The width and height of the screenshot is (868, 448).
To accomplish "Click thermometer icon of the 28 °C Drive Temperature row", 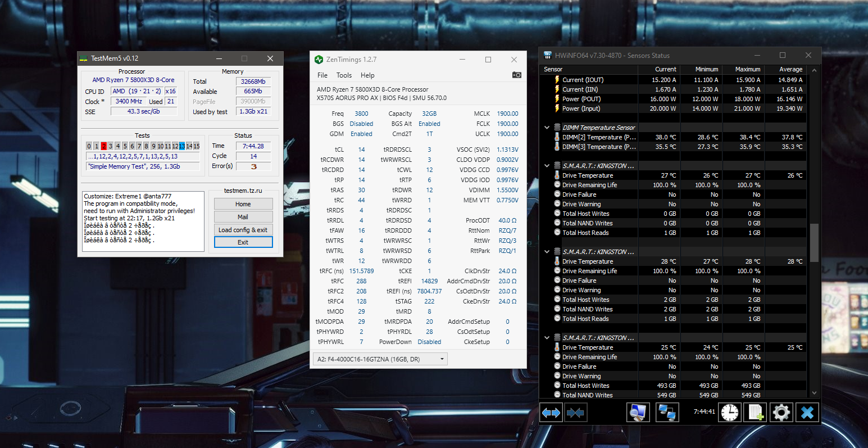I will 557,261.
